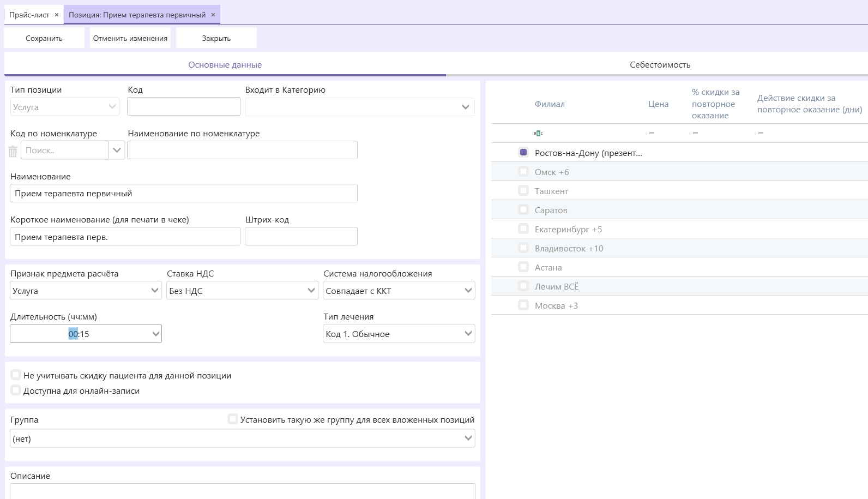The image size is (868, 499).
Task: Open the Тип лечения dropdown
Action: click(399, 334)
